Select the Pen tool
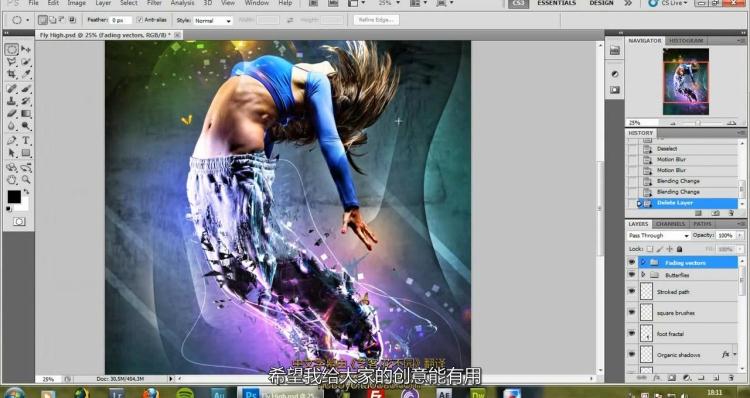Image resolution: width=750 pixels, height=398 pixels. point(11,140)
